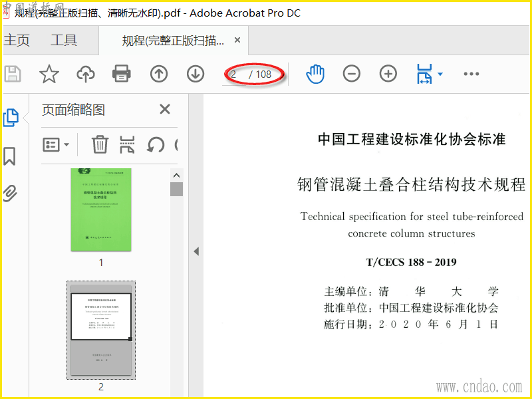The width and height of the screenshot is (532, 399).
Task: Switch to the 工具 tab
Action: pyautogui.click(x=64, y=41)
